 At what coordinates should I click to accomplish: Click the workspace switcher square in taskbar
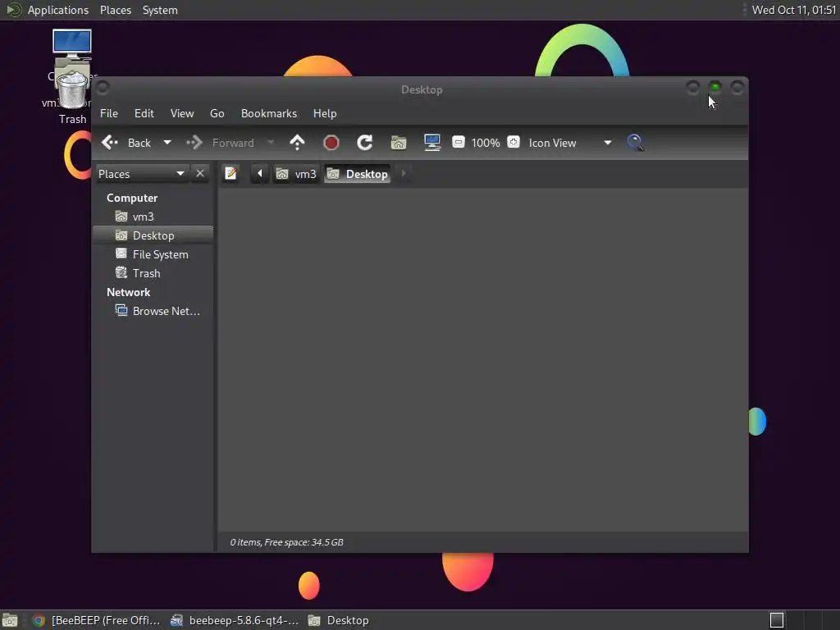point(777,620)
